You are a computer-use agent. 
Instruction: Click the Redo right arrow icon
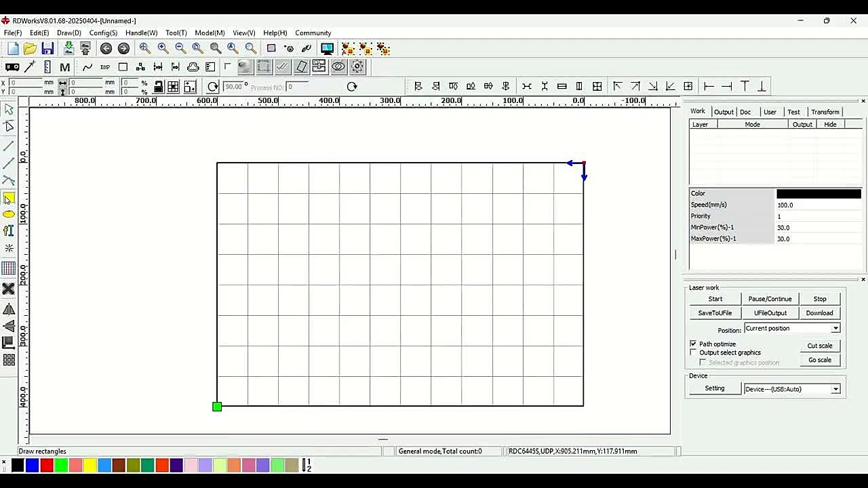point(123,49)
